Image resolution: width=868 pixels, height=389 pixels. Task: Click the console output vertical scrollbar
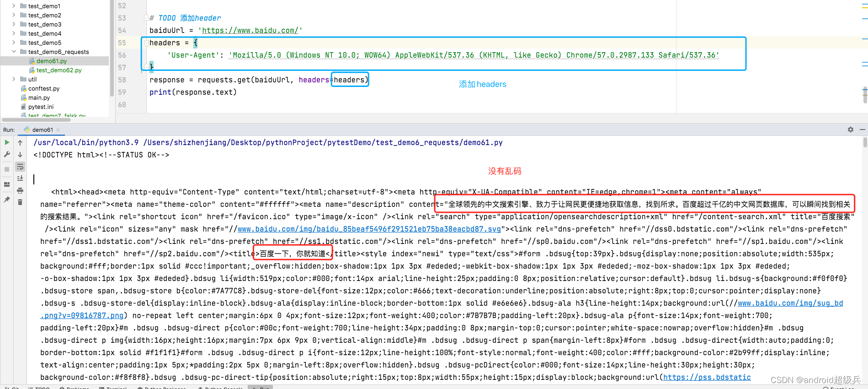865,142
